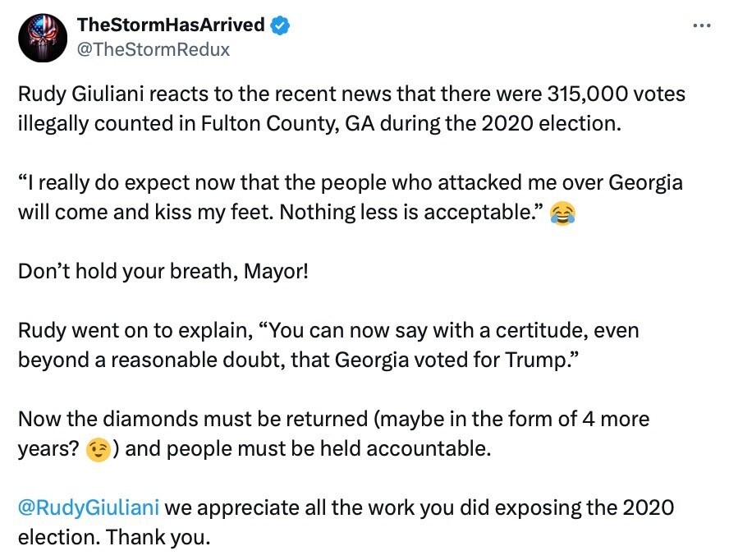The image size is (729, 560).
Task: Click the skull flag profile avatar
Action: (42, 37)
